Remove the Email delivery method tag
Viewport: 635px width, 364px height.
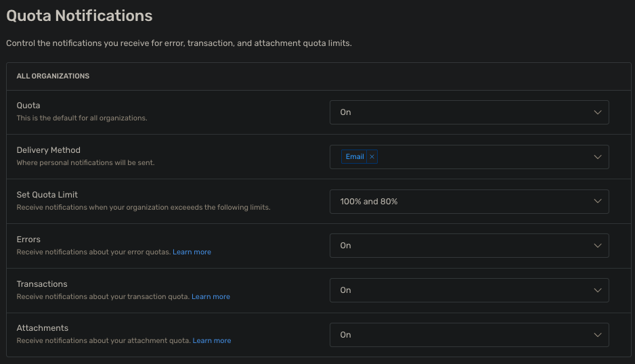pos(372,157)
